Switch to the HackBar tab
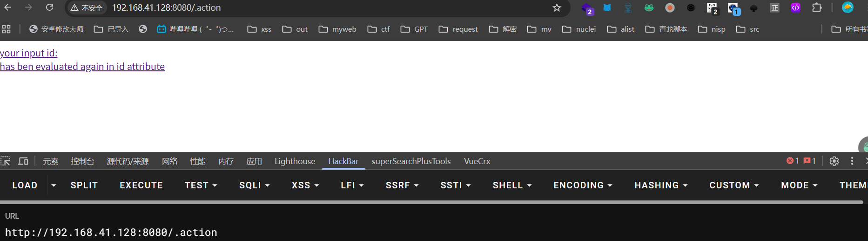This screenshot has width=868, height=241. coord(343,161)
